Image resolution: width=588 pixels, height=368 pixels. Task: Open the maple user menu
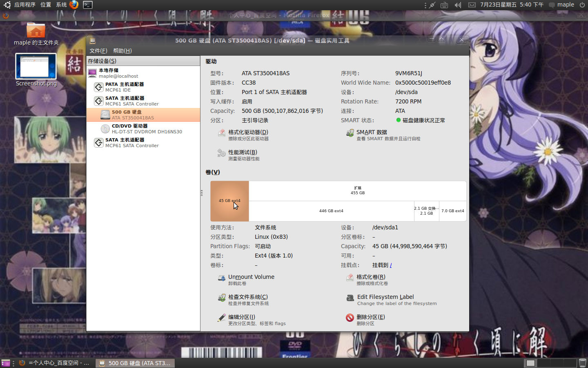(561, 5)
